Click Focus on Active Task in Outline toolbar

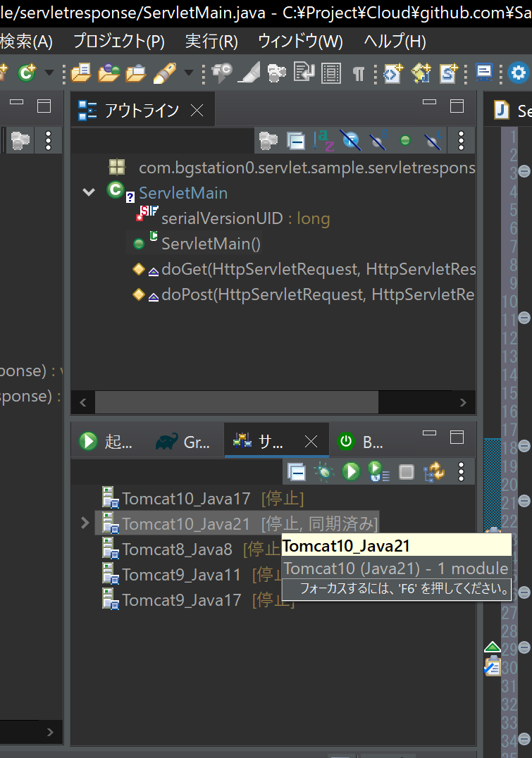point(268,141)
